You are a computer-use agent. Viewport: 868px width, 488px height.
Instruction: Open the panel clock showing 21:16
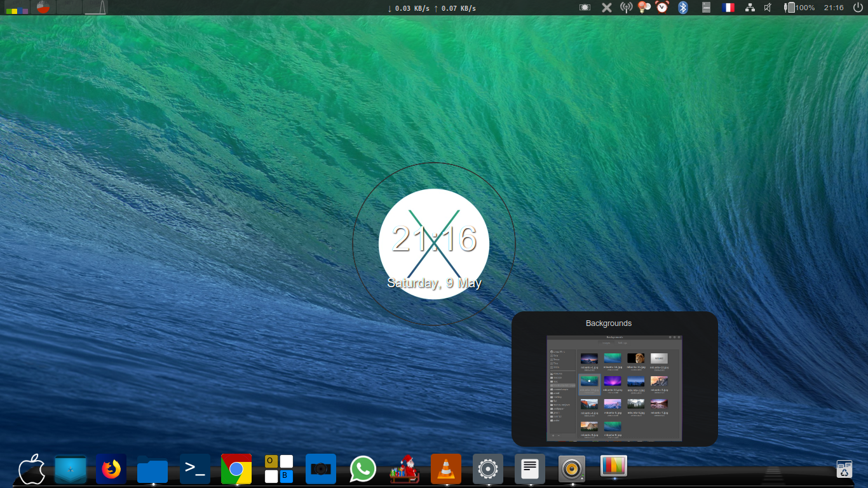point(834,8)
